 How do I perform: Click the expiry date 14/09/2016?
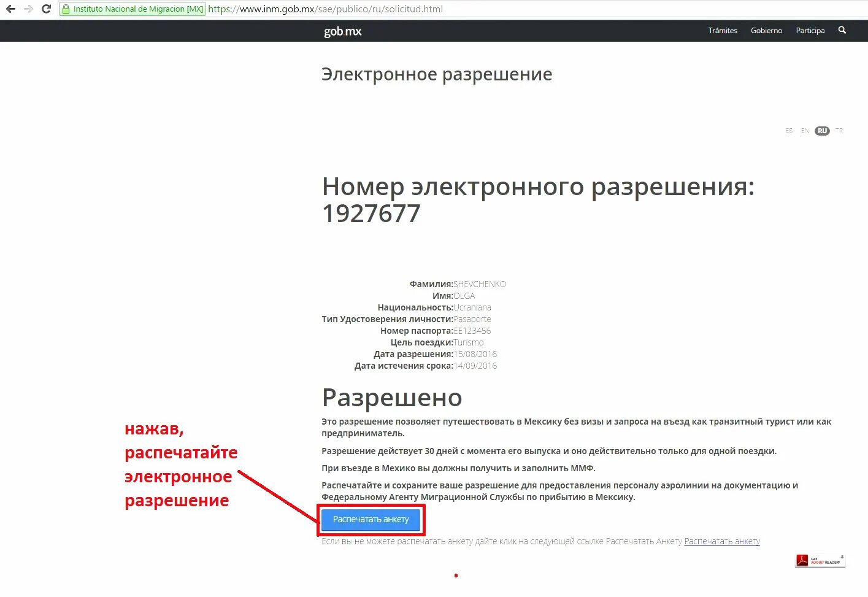(475, 366)
